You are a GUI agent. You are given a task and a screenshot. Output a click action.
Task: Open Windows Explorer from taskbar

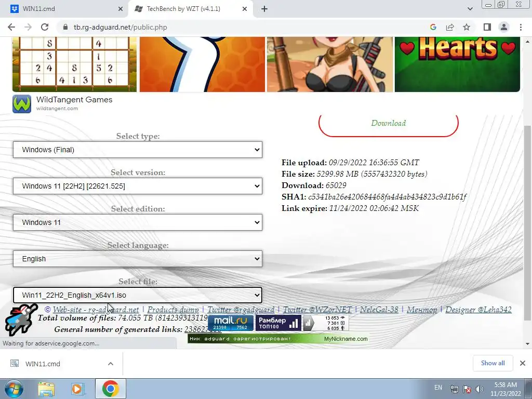(46, 389)
